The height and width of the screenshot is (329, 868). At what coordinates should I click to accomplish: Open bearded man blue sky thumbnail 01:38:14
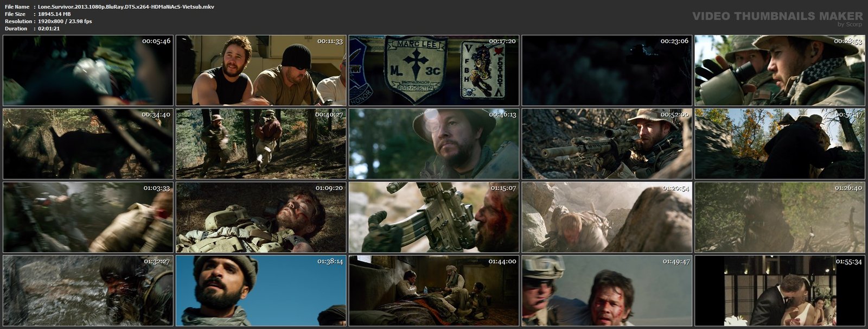click(261, 290)
